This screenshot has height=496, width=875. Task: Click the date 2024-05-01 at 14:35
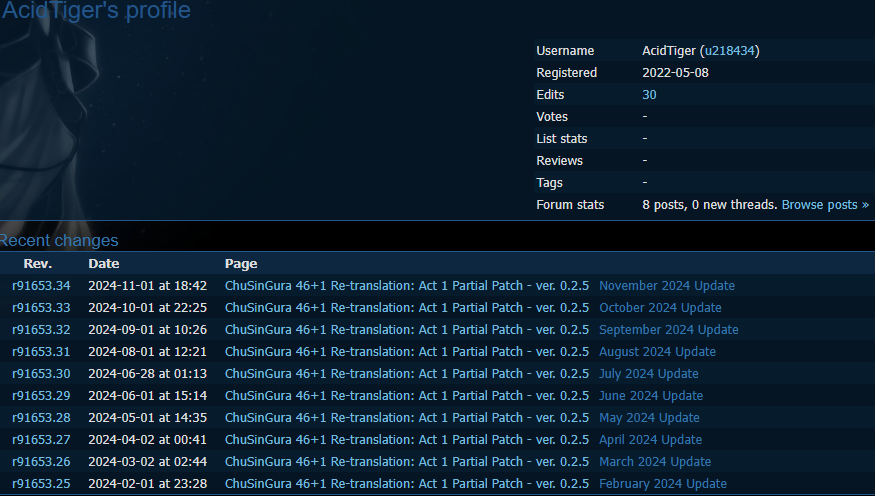147,418
